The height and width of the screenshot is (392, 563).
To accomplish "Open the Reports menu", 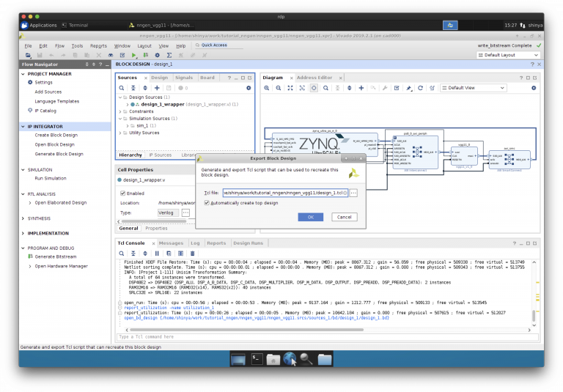I will pyautogui.click(x=98, y=45).
